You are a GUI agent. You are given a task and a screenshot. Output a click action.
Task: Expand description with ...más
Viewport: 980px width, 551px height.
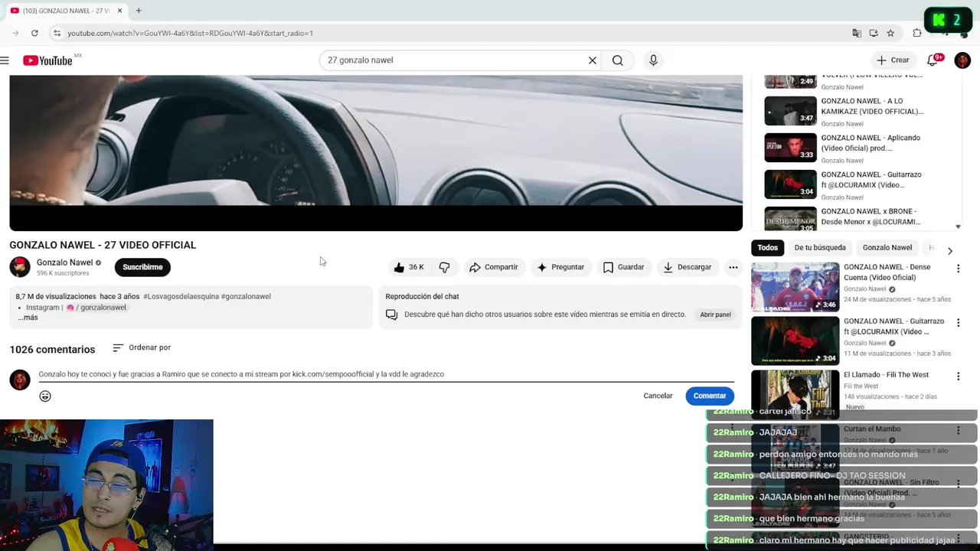(28, 318)
